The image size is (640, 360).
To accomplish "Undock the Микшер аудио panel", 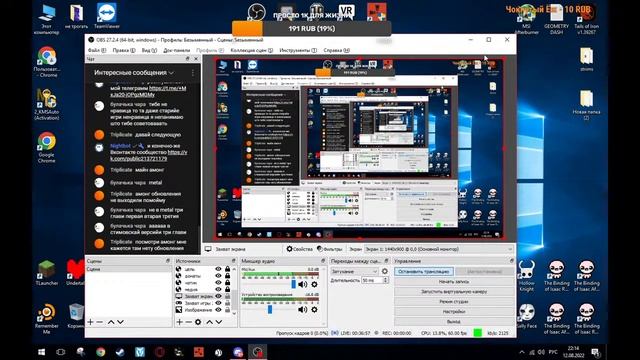I will coord(322,261).
